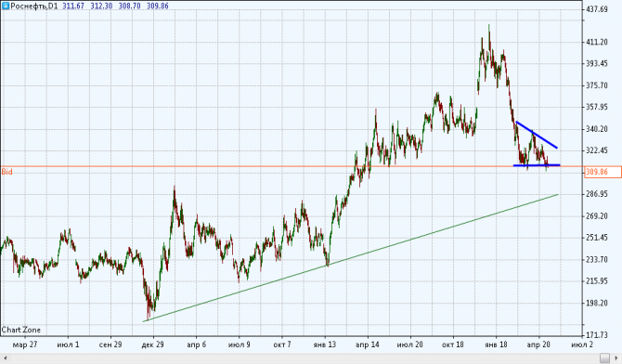Click the left scroll arrow of horizontal scrollbar
This screenshot has height=364, width=622.
tap(5, 358)
